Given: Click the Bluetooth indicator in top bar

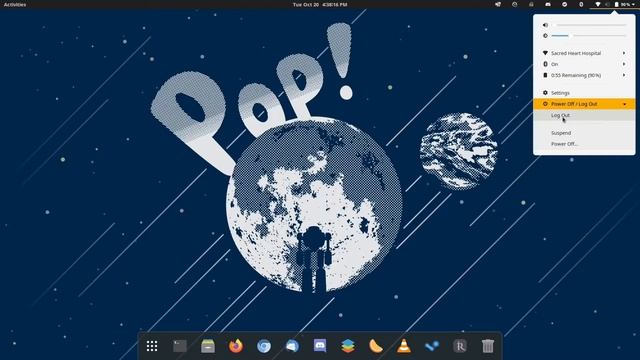Looking at the screenshot, I should (x=581, y=4).
